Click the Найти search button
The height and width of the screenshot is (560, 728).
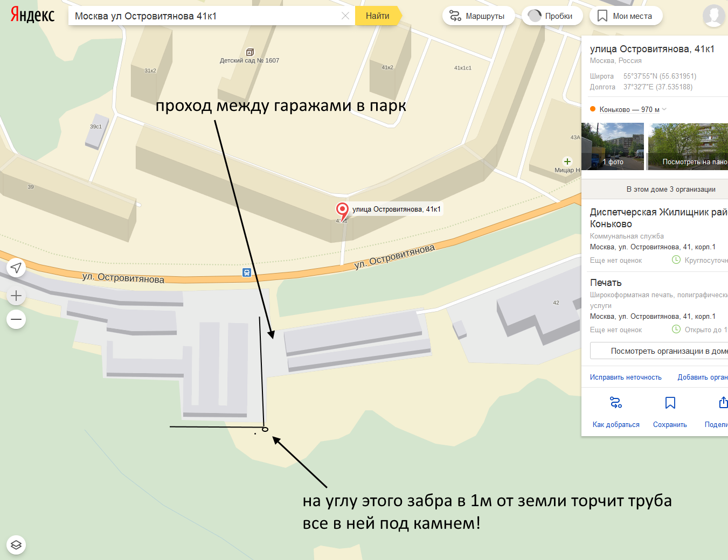coord(378,16)
